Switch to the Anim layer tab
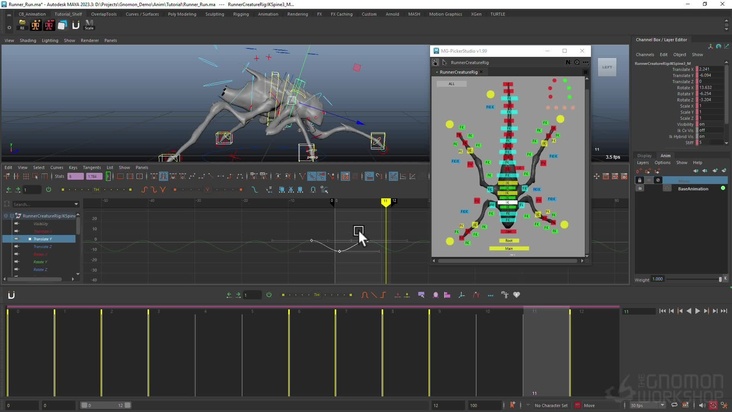Image resolution: width=732 pixels, height=412 pixels. 665,156
